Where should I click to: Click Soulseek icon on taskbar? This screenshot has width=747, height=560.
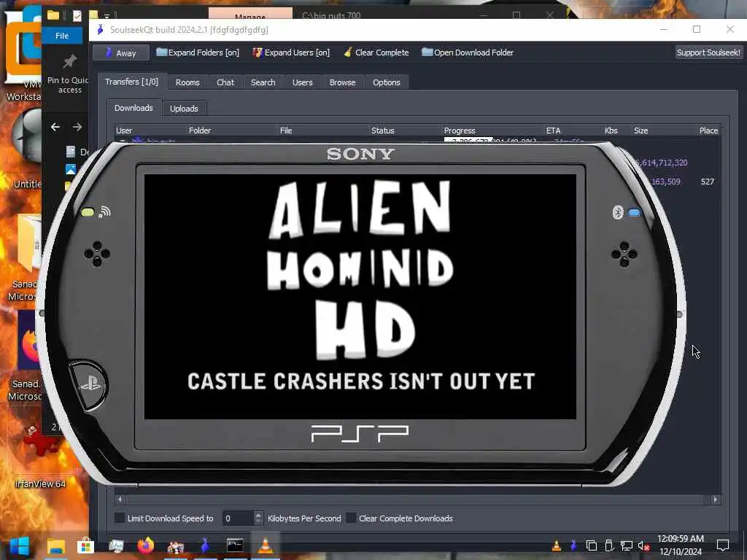click(205, 545)
